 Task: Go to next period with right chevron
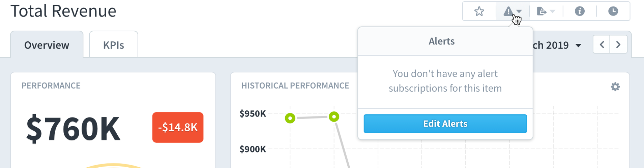tap(618, 44)
